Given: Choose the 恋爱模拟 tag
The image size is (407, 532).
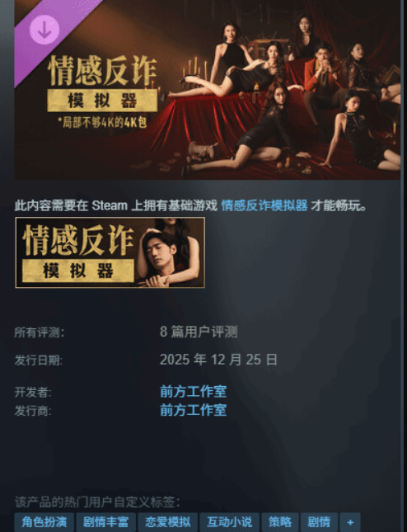Looking at the screenshot, I should [x=167, y=522].
